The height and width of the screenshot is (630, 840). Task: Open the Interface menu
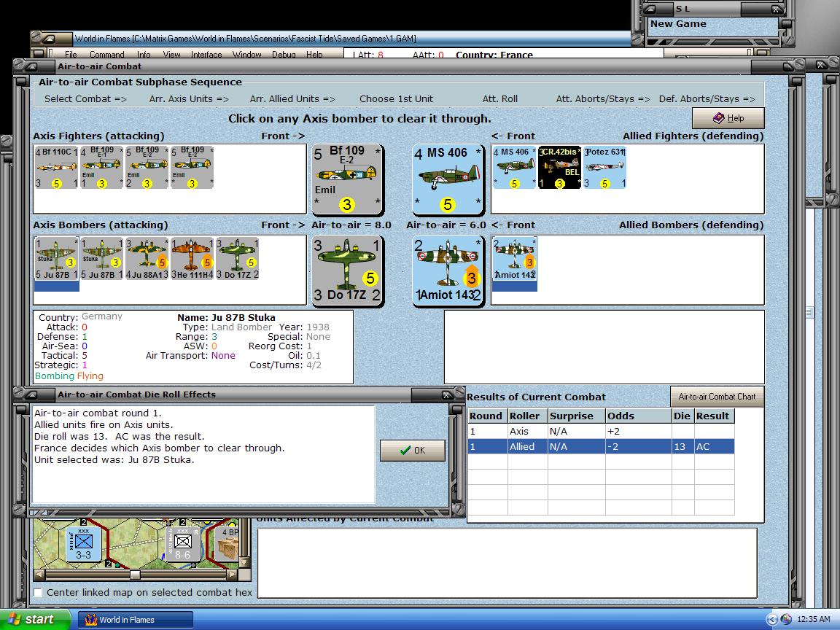(x=206, y=55)
